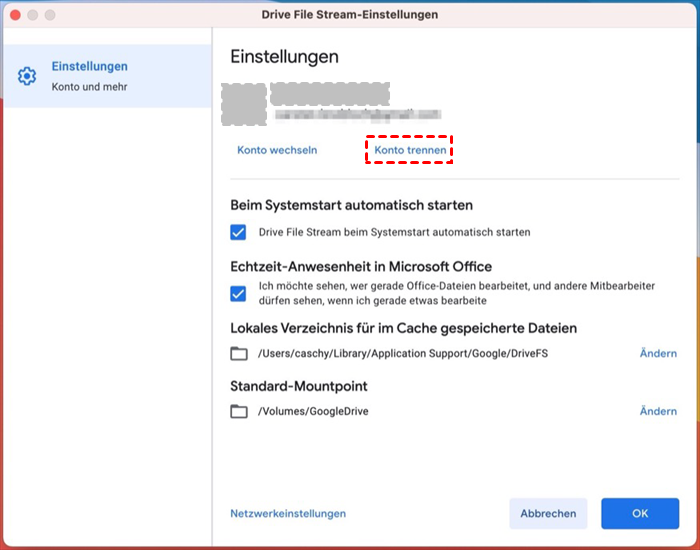Click Konto trennen link
The height and width of the screenshot is (550, 700).
410,150
